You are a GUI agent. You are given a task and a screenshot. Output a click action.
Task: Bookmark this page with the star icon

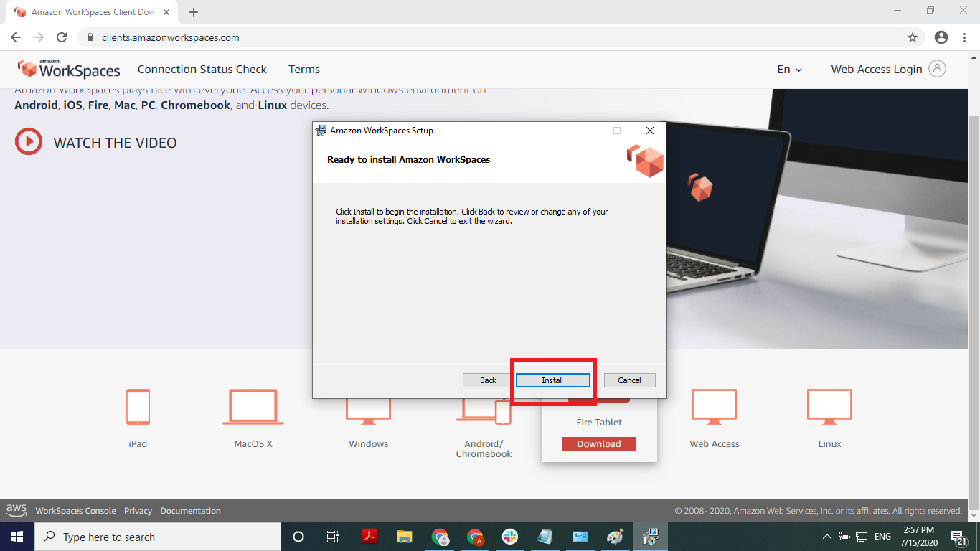coord(912,37)
